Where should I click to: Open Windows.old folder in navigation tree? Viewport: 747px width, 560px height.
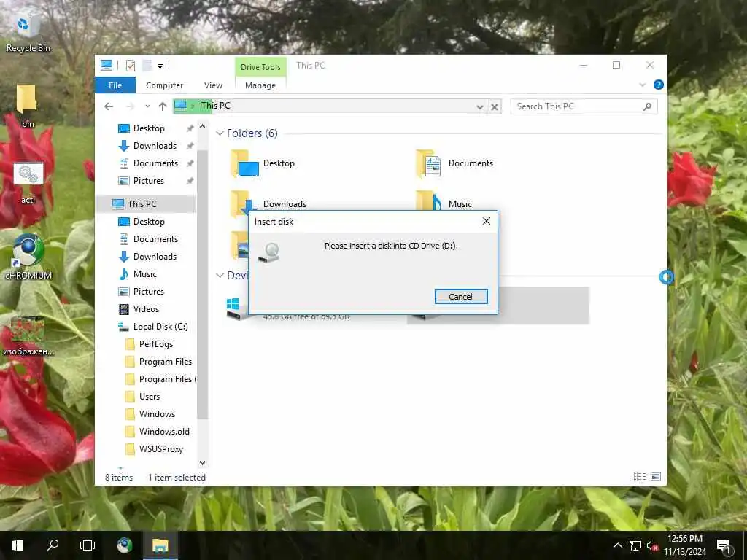coord(164,432)
